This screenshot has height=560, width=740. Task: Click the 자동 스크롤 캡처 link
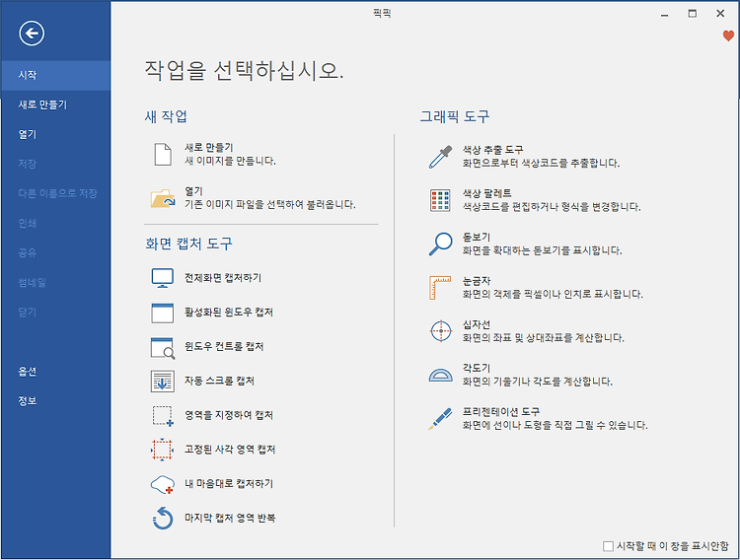219,382
